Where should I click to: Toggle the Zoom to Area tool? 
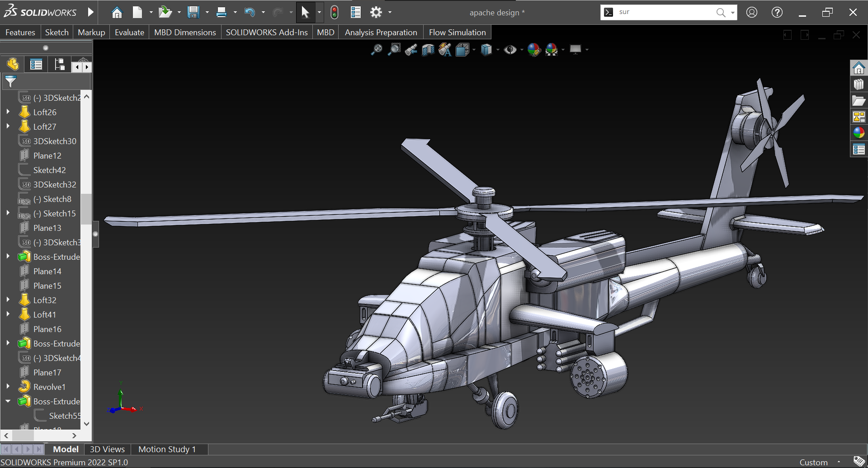click(x=394, y=50)
